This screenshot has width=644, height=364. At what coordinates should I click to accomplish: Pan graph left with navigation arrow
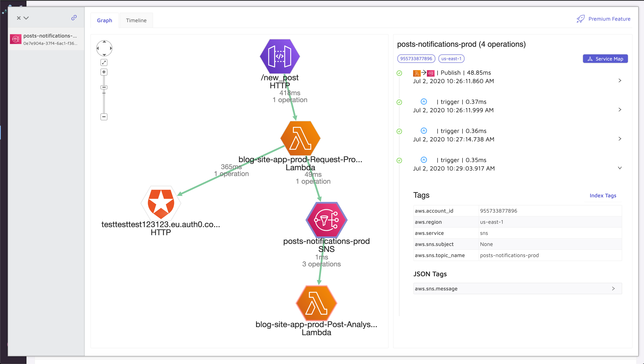(98, 48)
